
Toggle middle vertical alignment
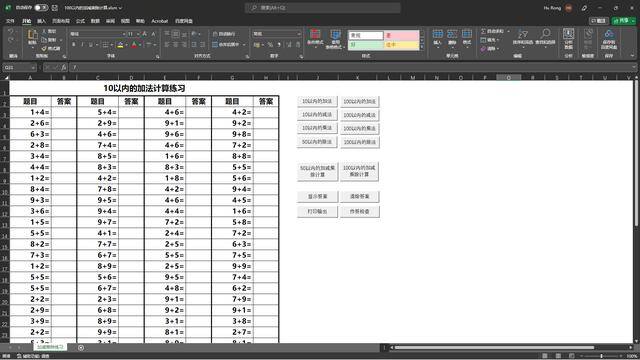point(176,34)
